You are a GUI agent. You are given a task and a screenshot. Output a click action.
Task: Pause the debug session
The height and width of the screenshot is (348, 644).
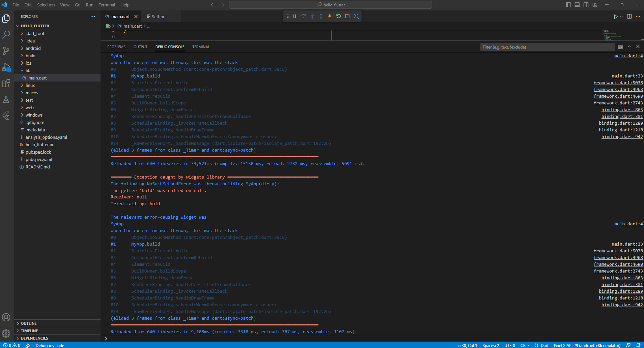tap(295, 16)
